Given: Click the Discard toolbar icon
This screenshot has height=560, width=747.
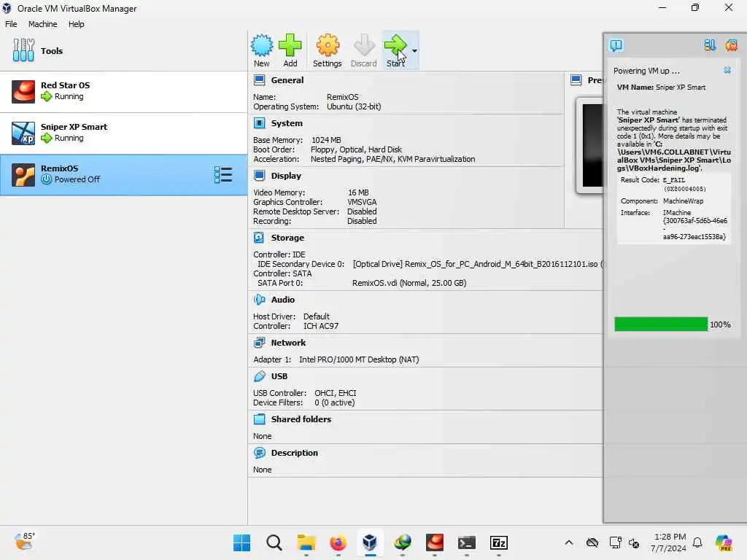Looking at the screenshot, I should (364, 50).
